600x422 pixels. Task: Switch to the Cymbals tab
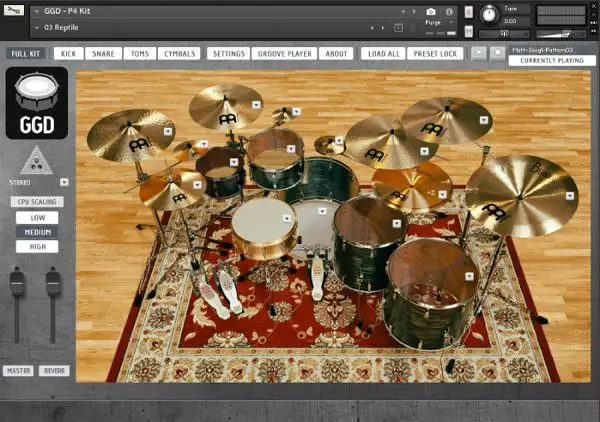tap(180, 53)
